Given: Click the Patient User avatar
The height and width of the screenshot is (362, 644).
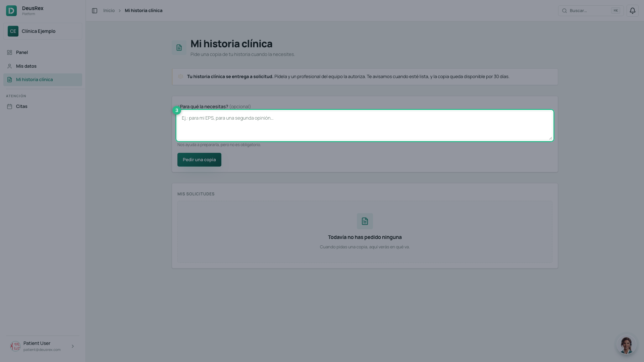Looking at the screenshot, I should tap(15, 346).
